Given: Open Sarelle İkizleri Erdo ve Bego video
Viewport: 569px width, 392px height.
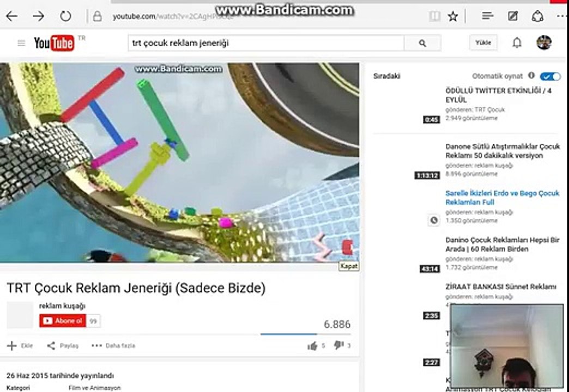Looking at the screenshot, I should [x=502, y=198].
